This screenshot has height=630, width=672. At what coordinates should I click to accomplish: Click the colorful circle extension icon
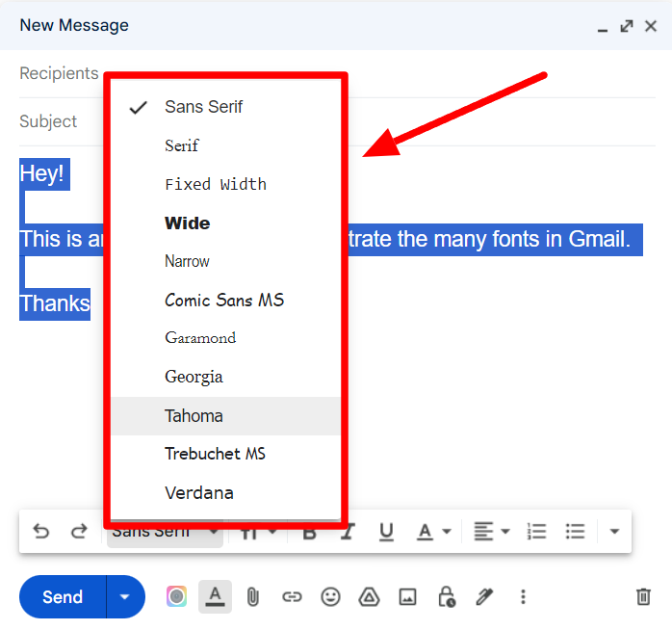(176, 596)
